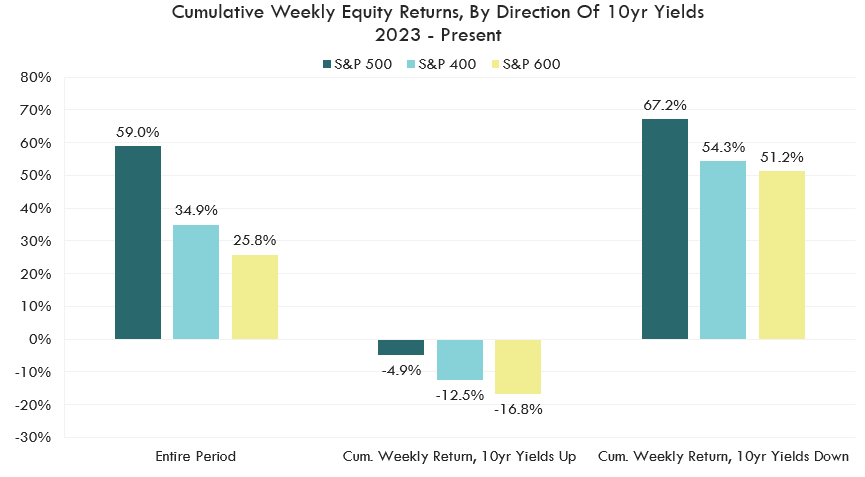Click the 59.0% data label

coord(138,131)
